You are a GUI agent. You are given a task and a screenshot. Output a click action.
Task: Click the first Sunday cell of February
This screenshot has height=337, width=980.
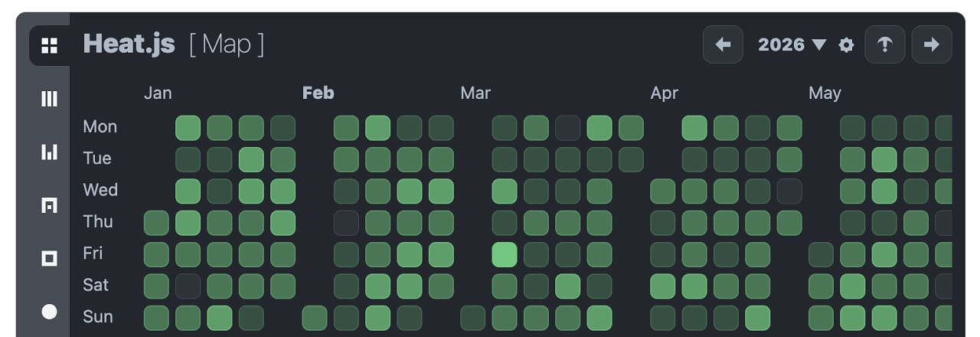point(315,318)
